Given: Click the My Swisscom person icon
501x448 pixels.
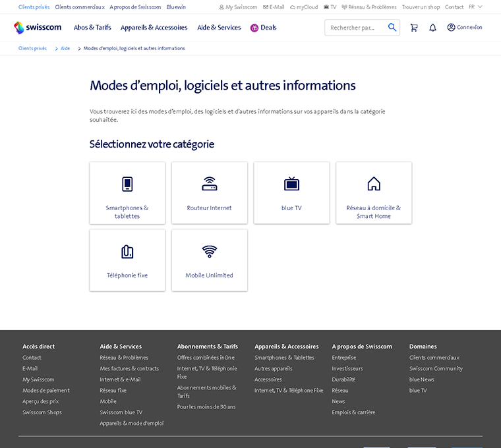Looking at the screenshot, I should point(221,7).
